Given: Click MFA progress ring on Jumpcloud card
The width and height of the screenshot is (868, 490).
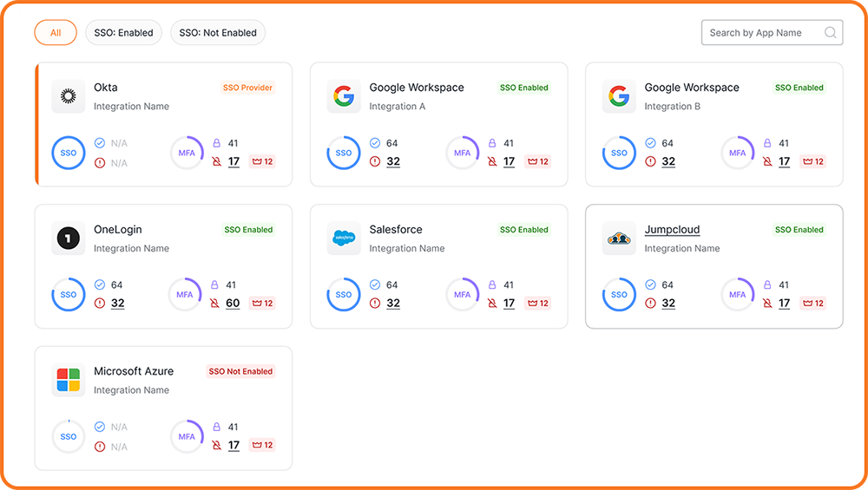Looking at the screenshot, I should point(737,295).
